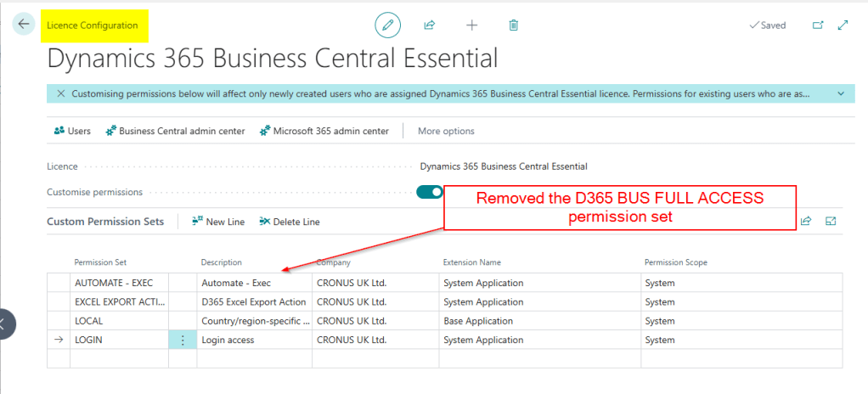Expand the notification banner chevron
The height and width of the screenshot is (394, 868).
click(840, 93)
